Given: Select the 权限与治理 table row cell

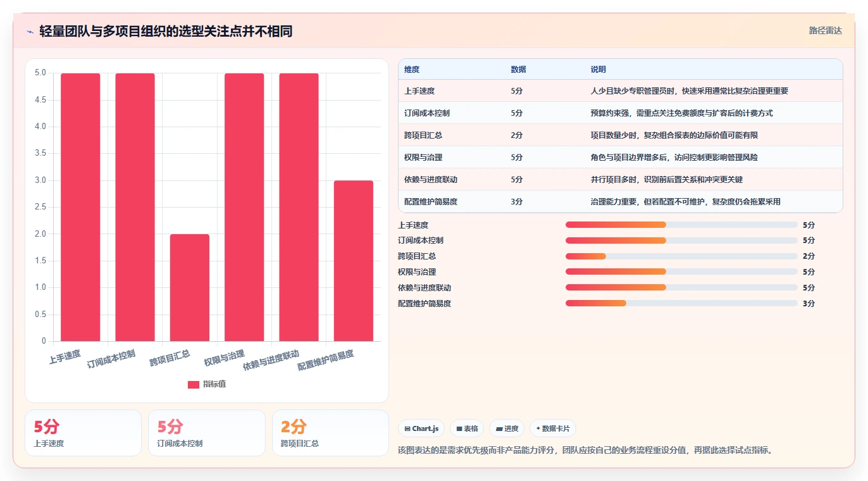Looking at the screenshot, I should (423, 157).
